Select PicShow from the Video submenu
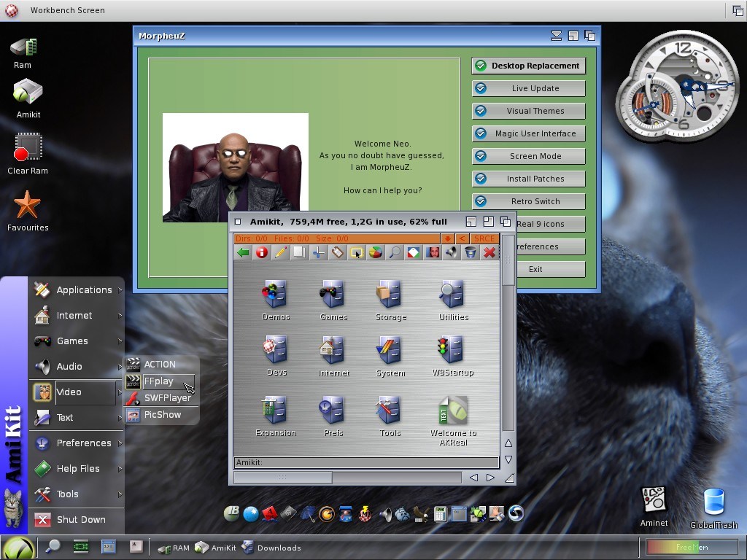 [x=161, y=415]
